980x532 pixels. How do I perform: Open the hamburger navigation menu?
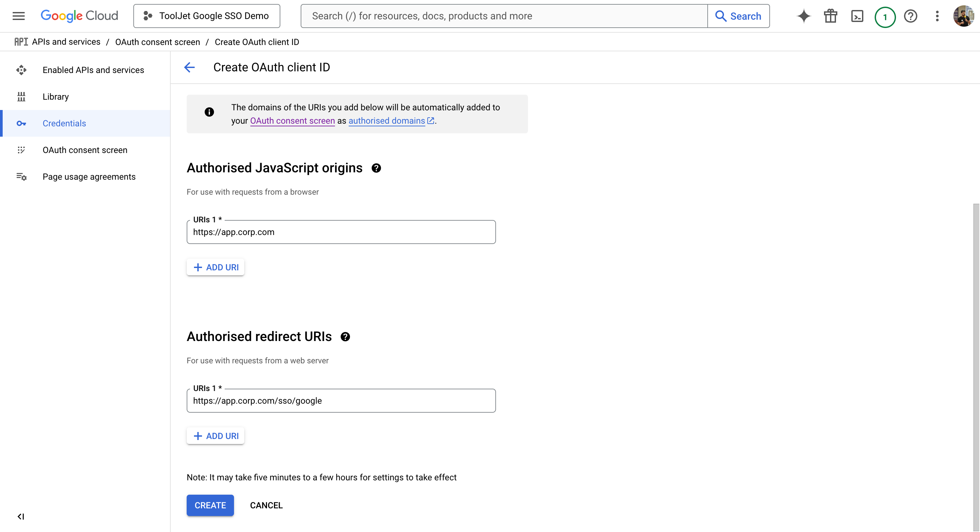pos(18,16)
